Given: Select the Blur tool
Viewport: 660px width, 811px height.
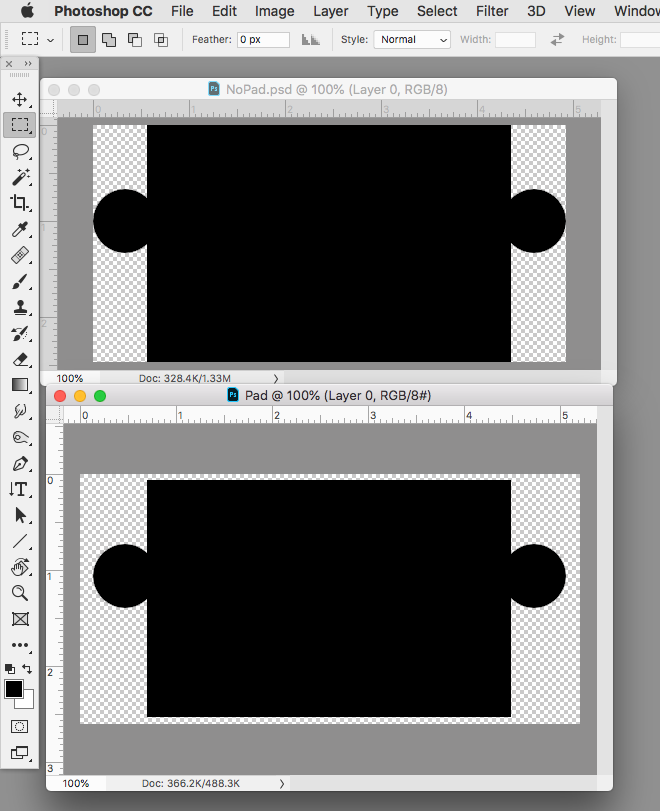Looking at the screenshot, I should tap(20, 412).
